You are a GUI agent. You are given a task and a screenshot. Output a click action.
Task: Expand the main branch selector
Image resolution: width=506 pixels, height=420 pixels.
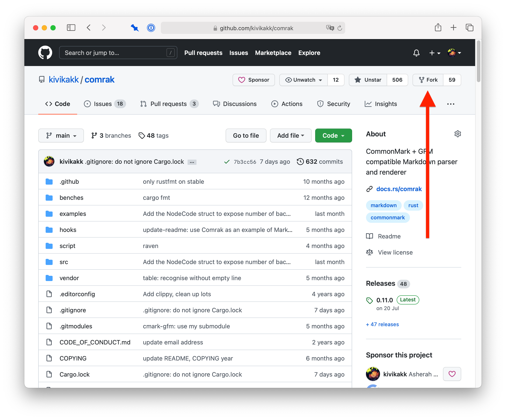tap(61, 135)
